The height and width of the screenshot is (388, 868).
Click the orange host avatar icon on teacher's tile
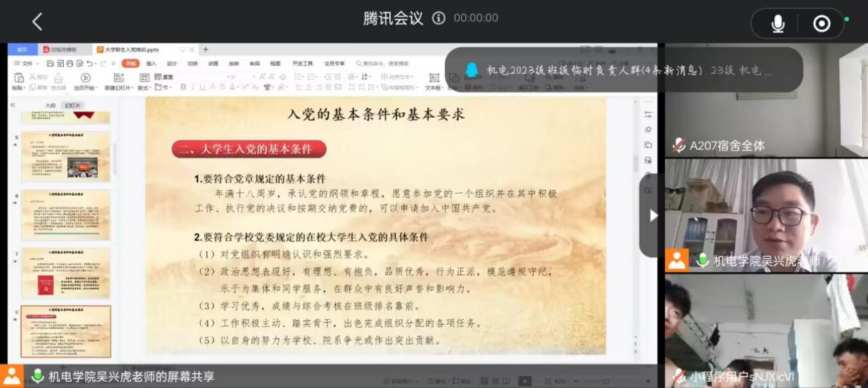tap(677, 260)
